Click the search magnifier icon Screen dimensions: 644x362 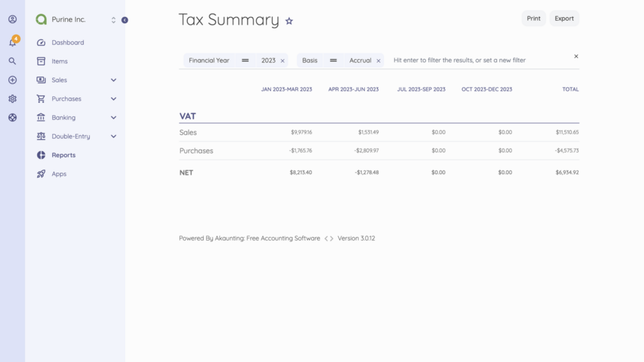[x=12, y=61]
